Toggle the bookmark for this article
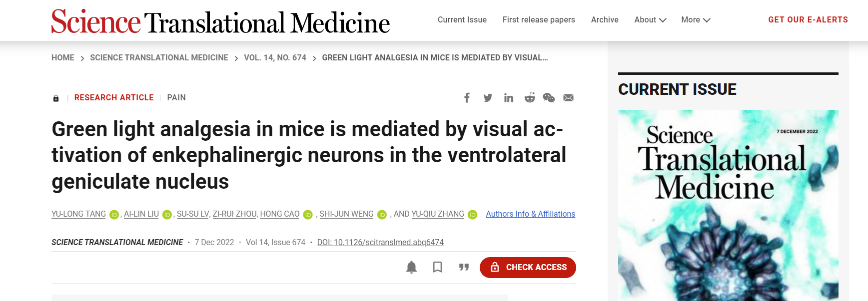 (438, 268)
